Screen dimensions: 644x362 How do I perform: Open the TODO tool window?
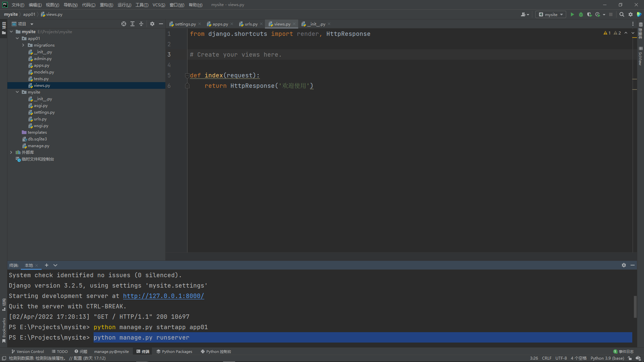click(x=60, y=352)
